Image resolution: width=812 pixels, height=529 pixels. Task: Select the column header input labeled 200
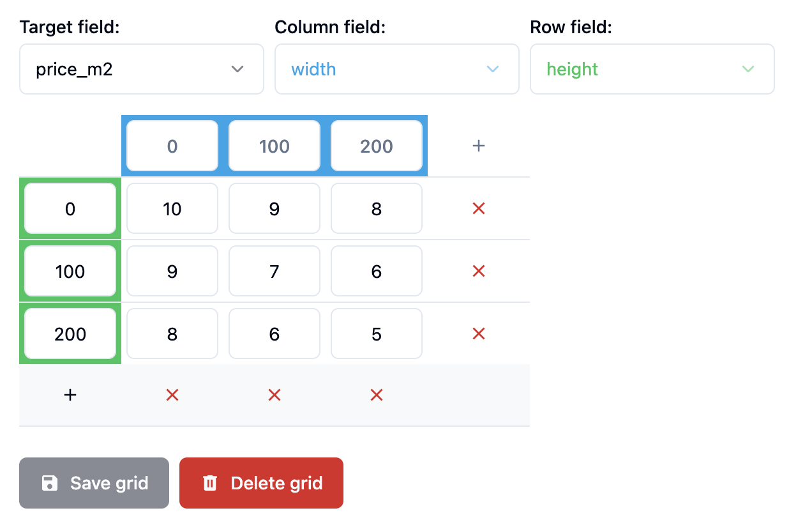(x=376, y=146)
